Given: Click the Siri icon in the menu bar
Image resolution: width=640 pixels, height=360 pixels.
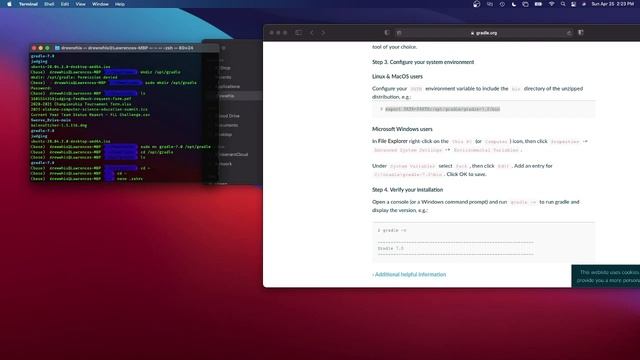Looking at the screenshot, I should coord(584,4).
